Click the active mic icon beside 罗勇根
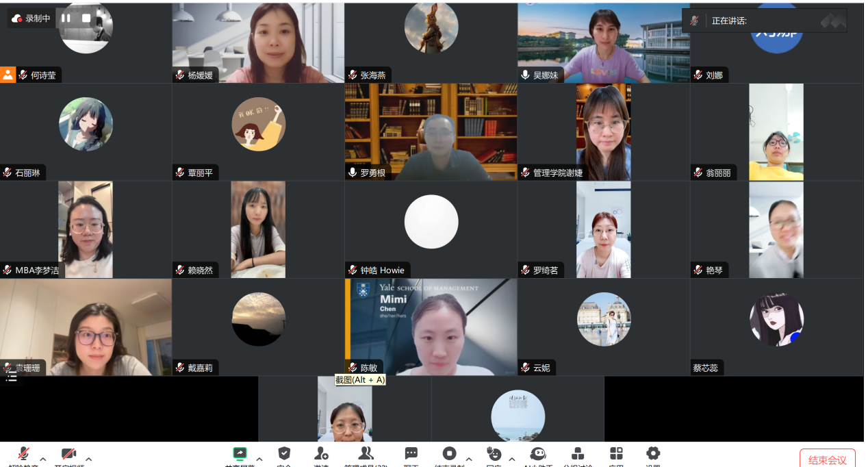868x467 pixels. click(x=353, y=173)
